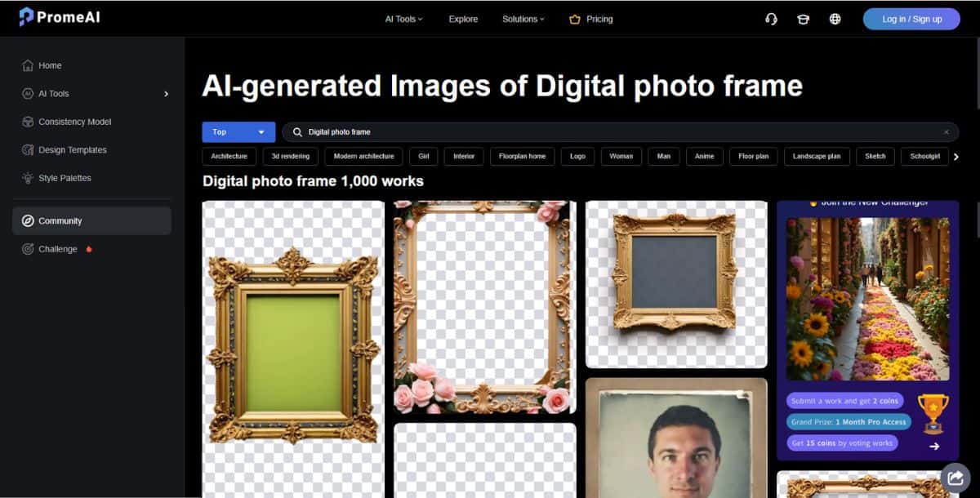Click the AI Tools sidebar icon

point(28,94)
